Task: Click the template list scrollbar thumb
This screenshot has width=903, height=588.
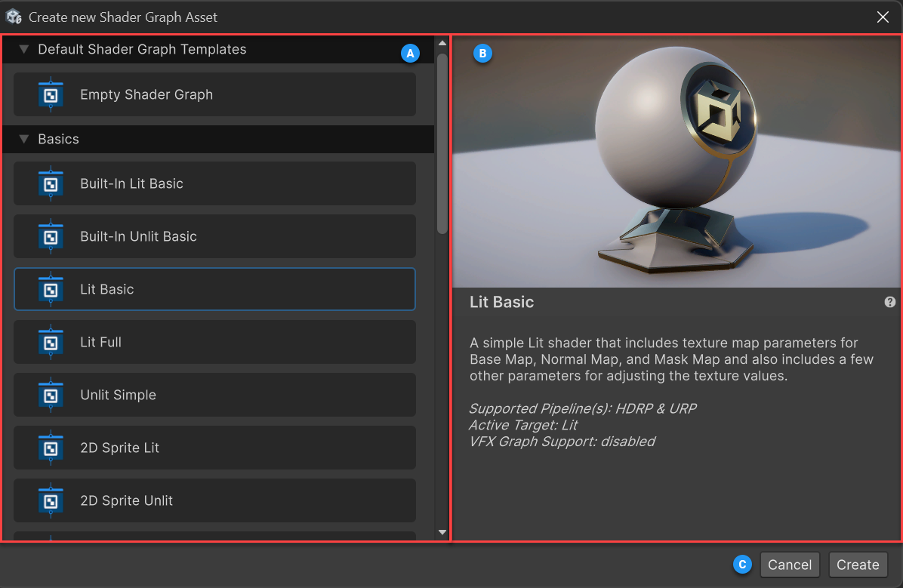Action: [442, 143]
